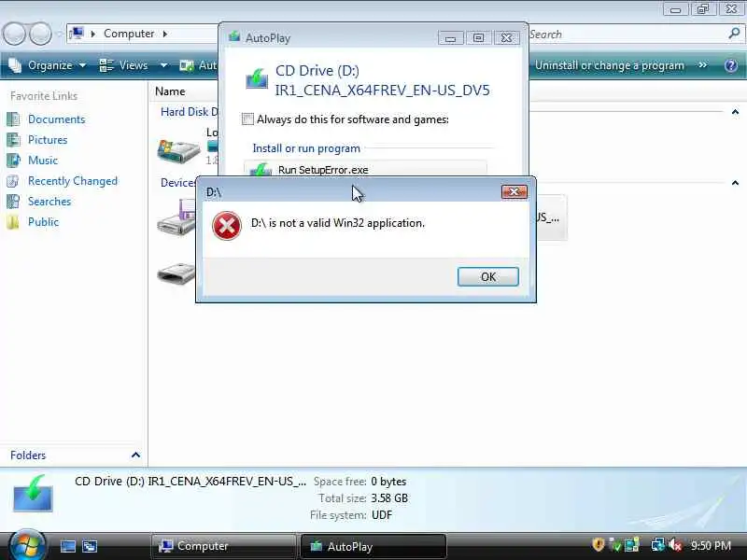Click Switch between windows quick launch icon
Screen dimensions: 747x560
(89, 546)
